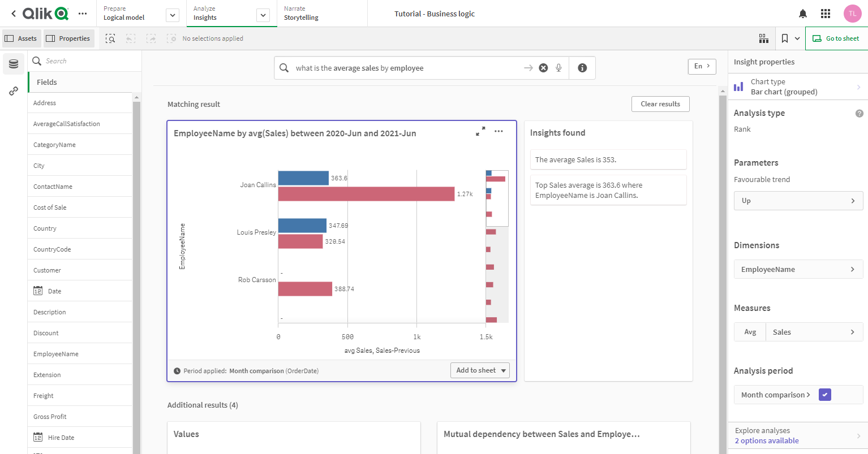Open the info icon beside search bar

tap(582, 68)
